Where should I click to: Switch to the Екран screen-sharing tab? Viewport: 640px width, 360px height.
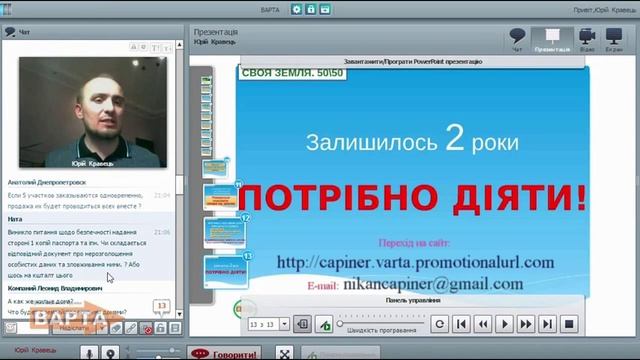(614, 40)
